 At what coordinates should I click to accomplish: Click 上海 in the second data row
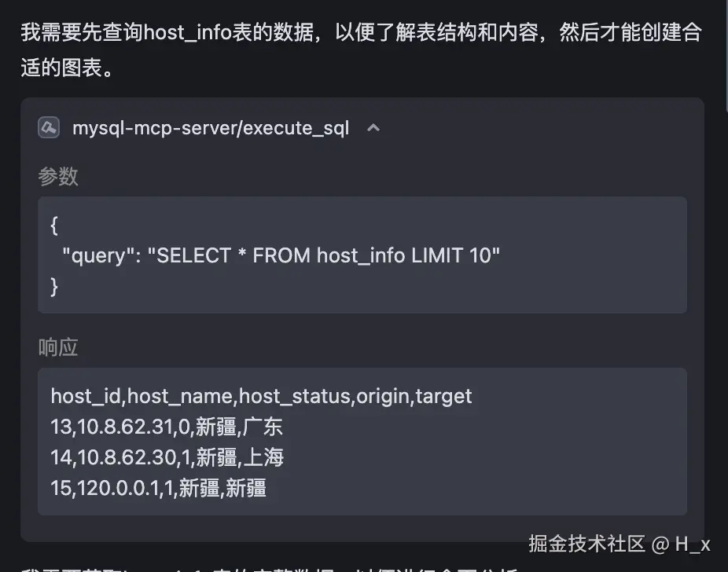pos(263,457)
